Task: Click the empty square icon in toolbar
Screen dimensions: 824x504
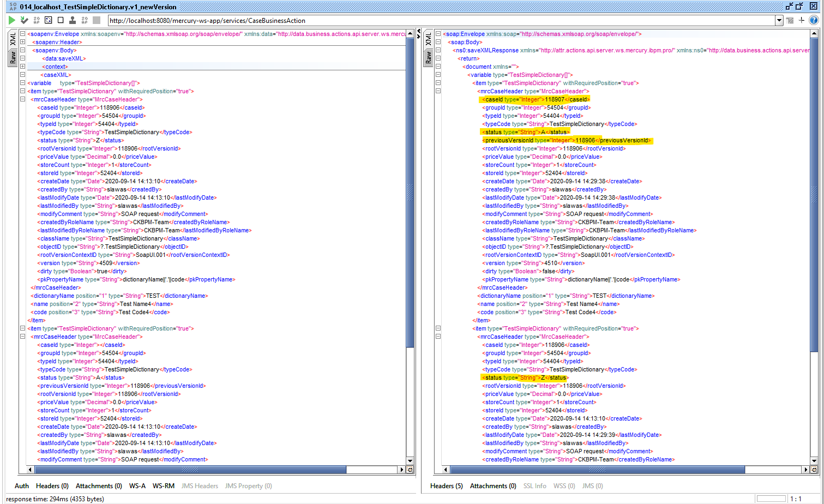Action: tap(61, 20)
